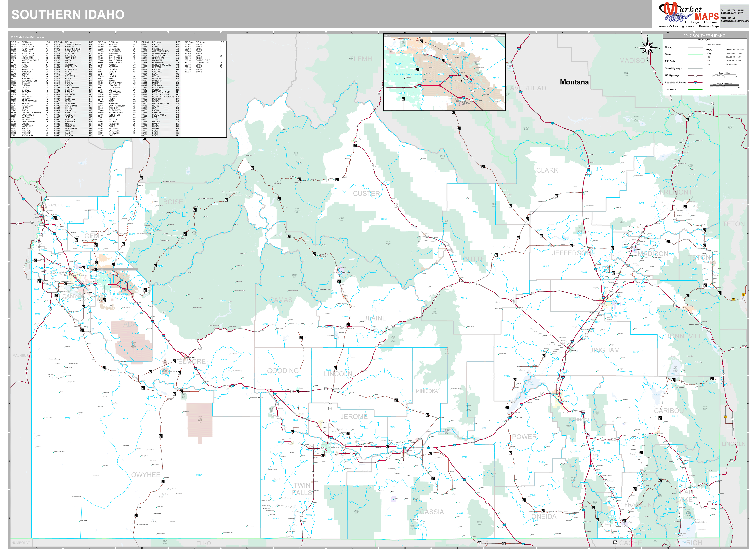
Task: Select the teal dot for Cities 0-4,999
Action: click(707, 64)
